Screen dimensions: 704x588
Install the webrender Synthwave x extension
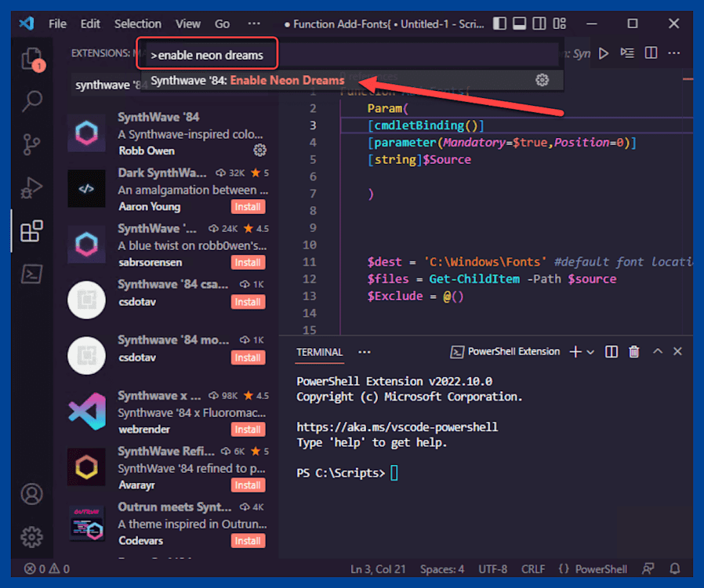(248, 429)
